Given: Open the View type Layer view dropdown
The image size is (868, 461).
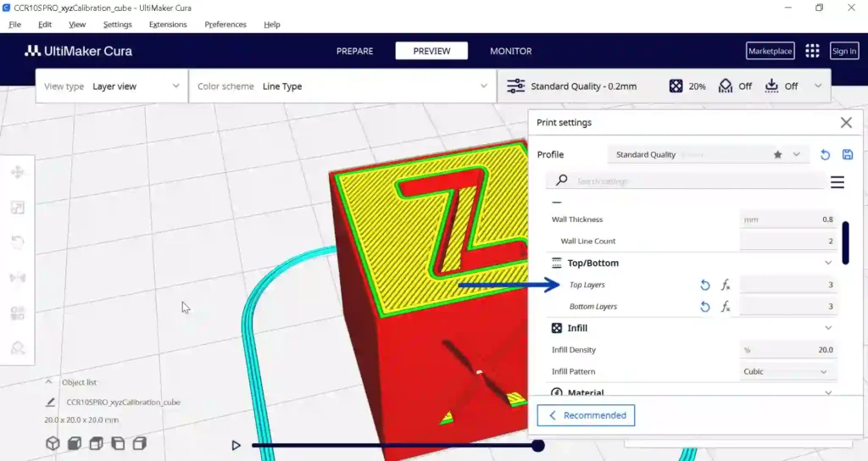Looking at the screenshot, I should coord(112,86).
